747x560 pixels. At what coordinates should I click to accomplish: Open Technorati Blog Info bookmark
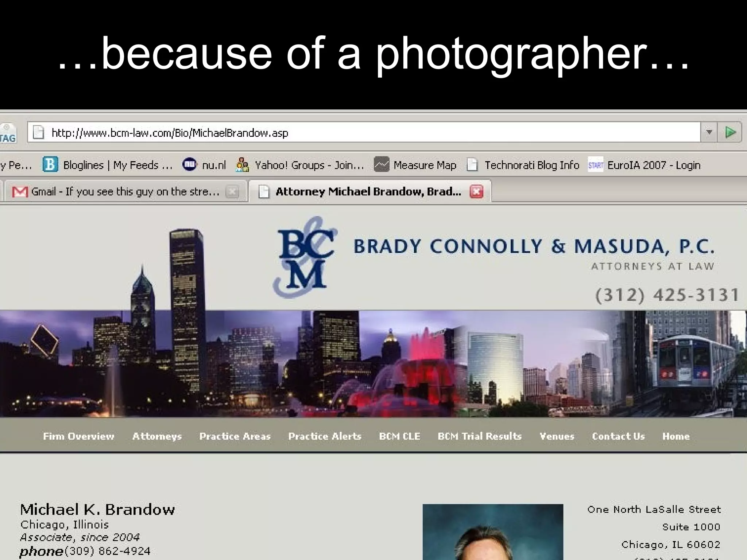523,165
